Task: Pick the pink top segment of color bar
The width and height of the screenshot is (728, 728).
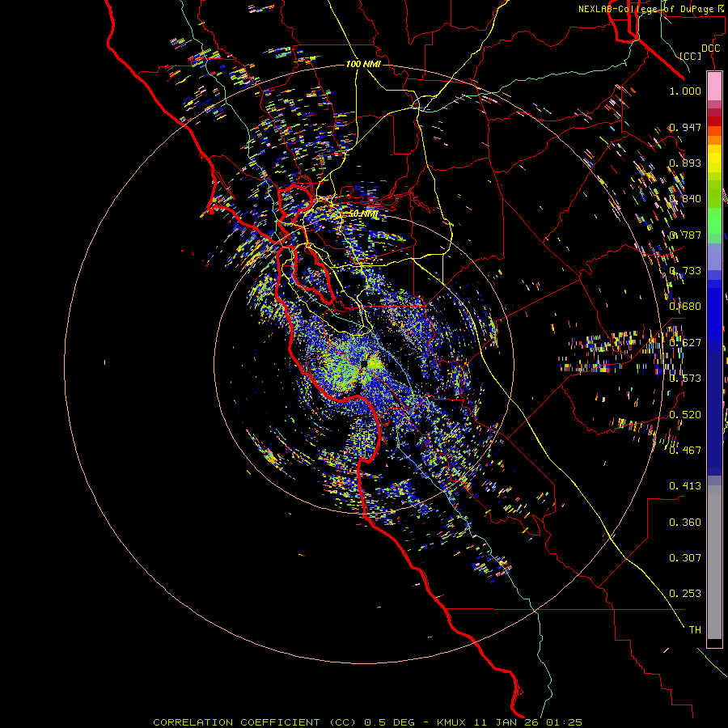Action: [714, 86]
